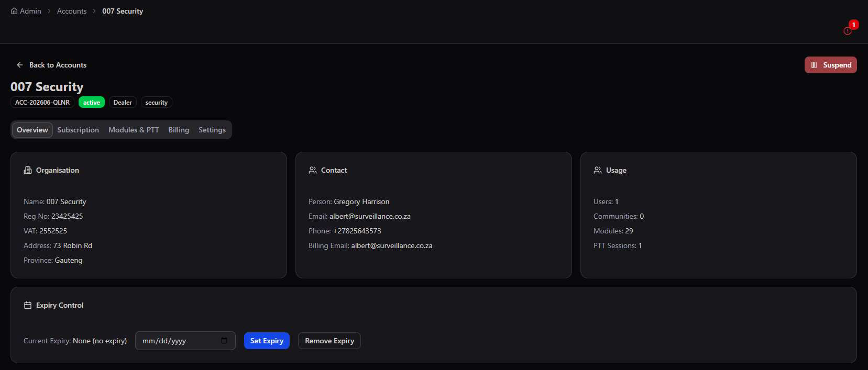Click the Email: albert@surveillance.co.za line

359,216
